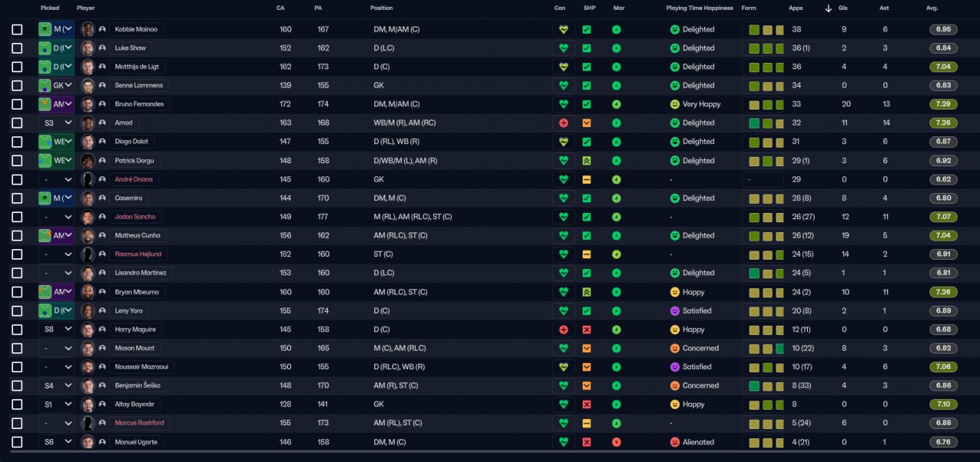The width and height of the screenshot is (980, 462).
Task: Click Amad's orange match sharpness icon
Action: pyautogui.click(x=586, y=123)
